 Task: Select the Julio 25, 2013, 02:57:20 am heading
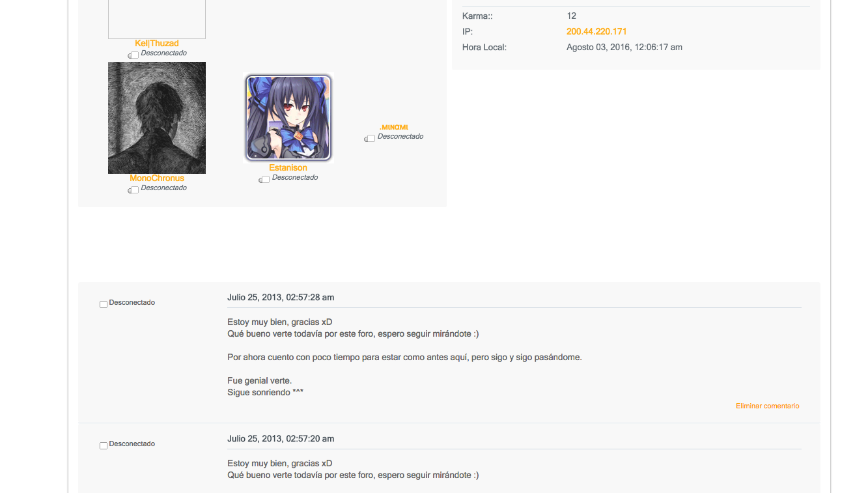coord(281,439)
